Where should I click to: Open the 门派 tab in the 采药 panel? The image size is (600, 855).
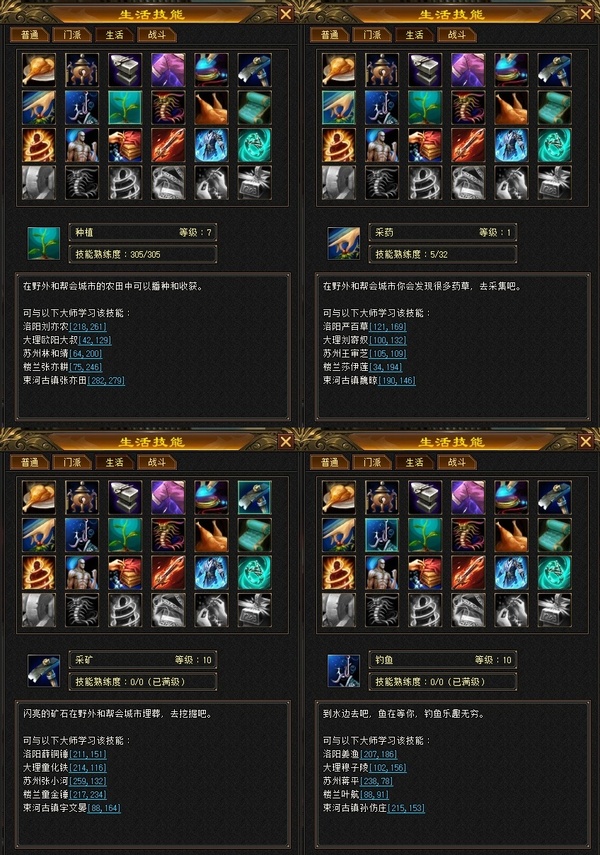tap(373, 35)
